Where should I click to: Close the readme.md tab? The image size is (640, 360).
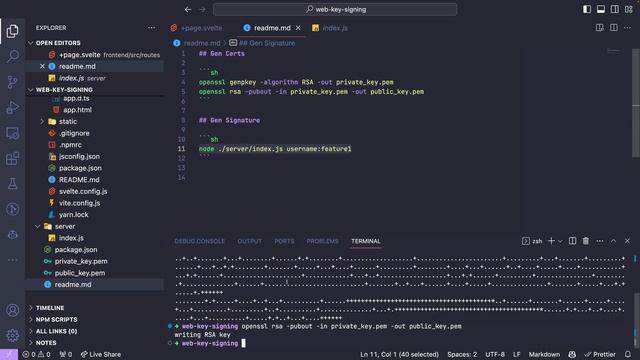(298, 28)
